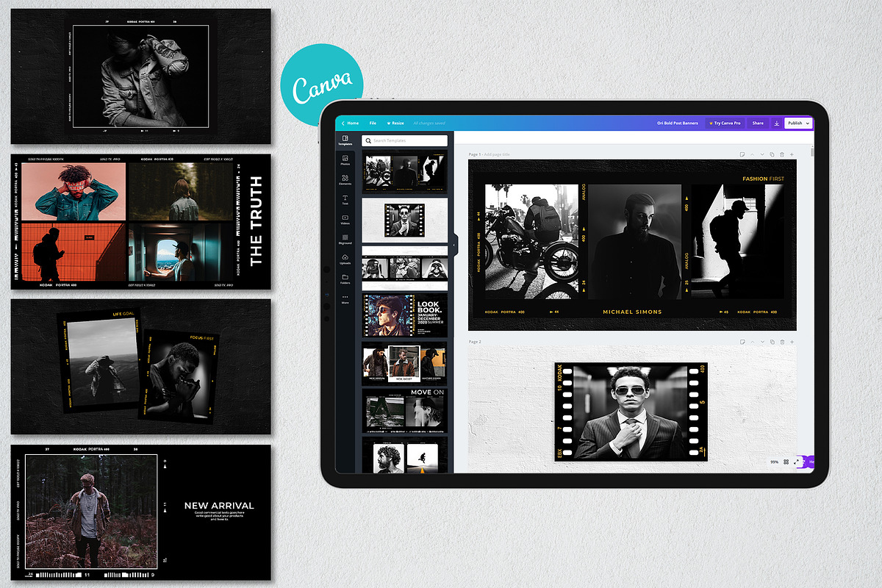Go back Home
882x588 pixels.
tap(350, 123)
